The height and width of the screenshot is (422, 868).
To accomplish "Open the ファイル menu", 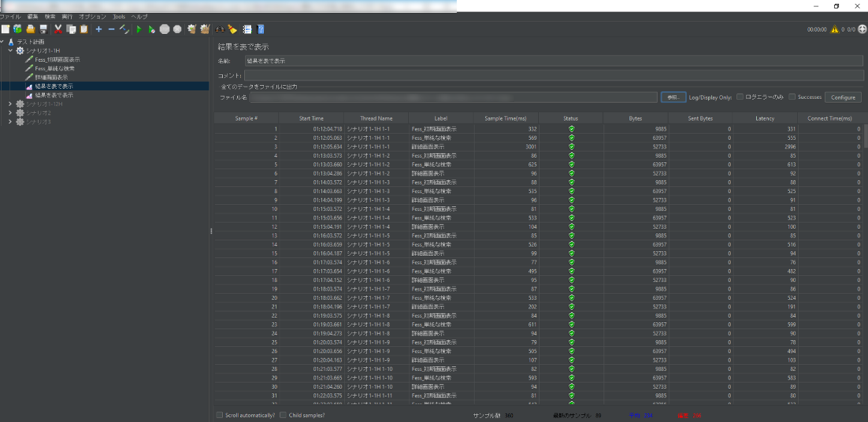I will click(x=10, y=17).
